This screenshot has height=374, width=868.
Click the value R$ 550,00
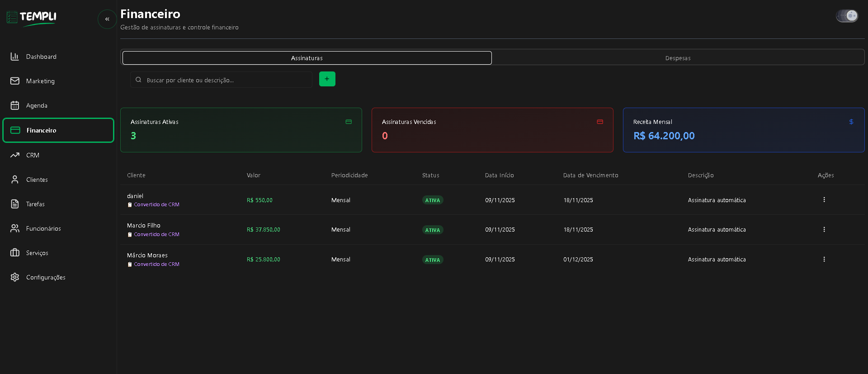click(259, 200)
